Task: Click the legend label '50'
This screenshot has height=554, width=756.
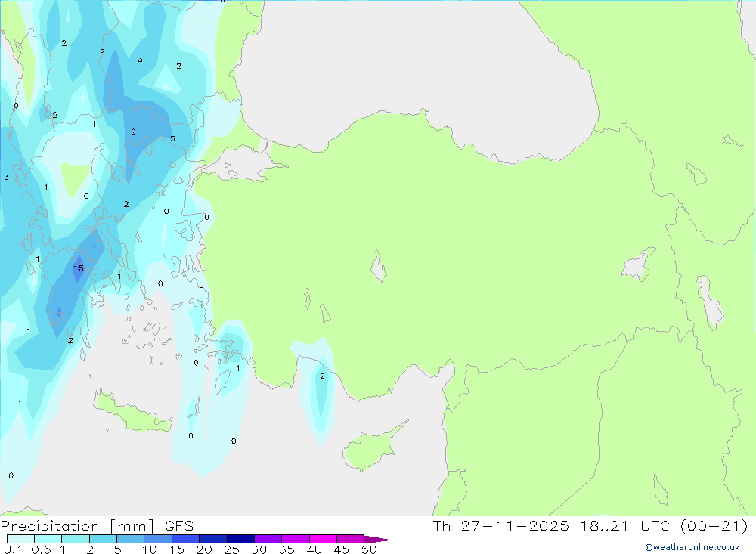Action: tap(369, 549)
